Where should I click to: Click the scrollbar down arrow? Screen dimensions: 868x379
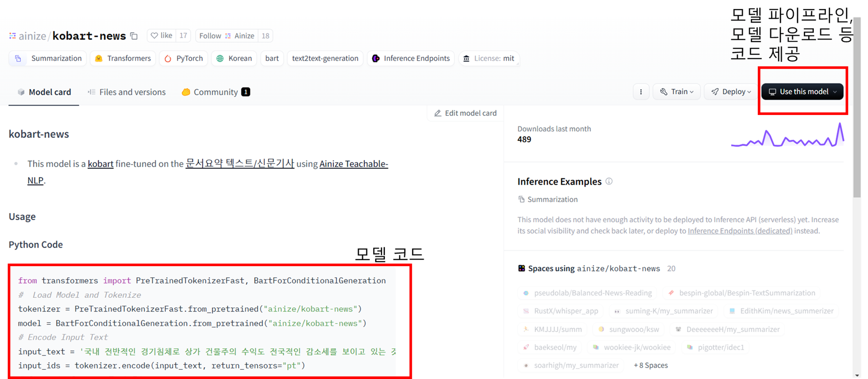pos(857,375)
